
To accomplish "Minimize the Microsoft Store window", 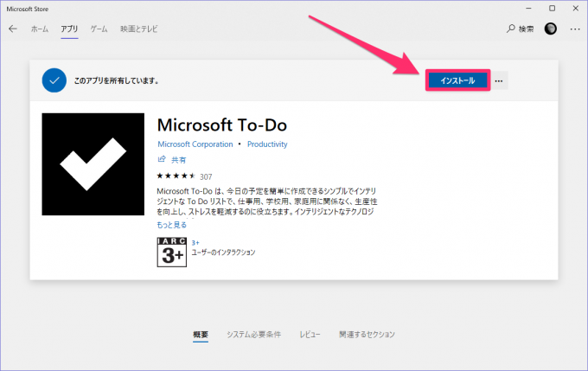I will [x=528, y=9].
